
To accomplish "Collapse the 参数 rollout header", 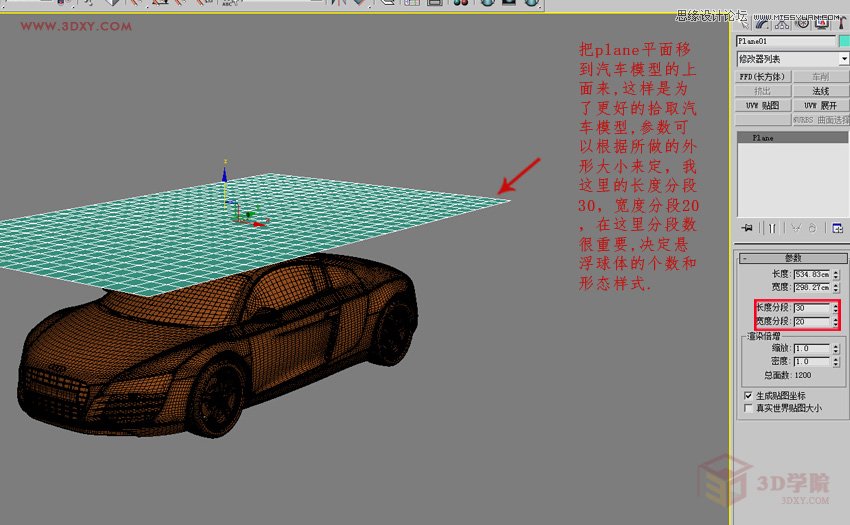I will click(793, 258).
